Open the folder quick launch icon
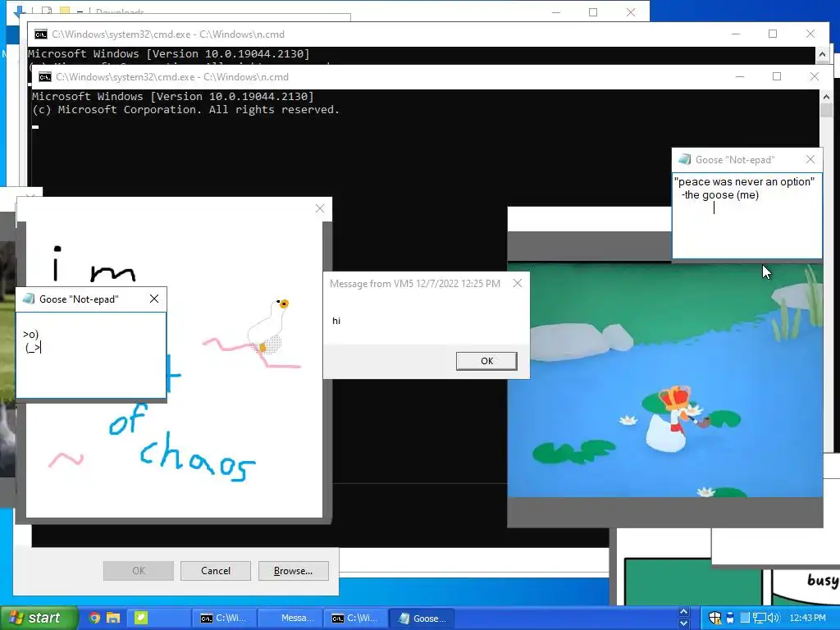This screenshot has width=840, height=630. point(113,618)
